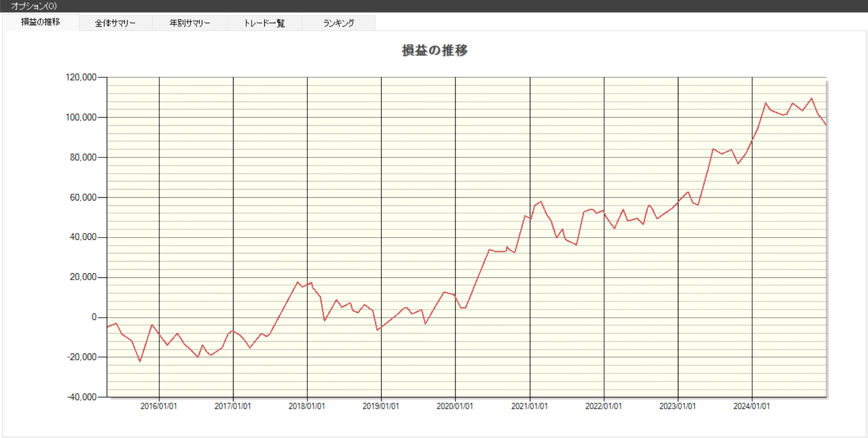The image size is (868, 438).
Task: Click the lowest trough of the profit line
Action: click(140, 361)
